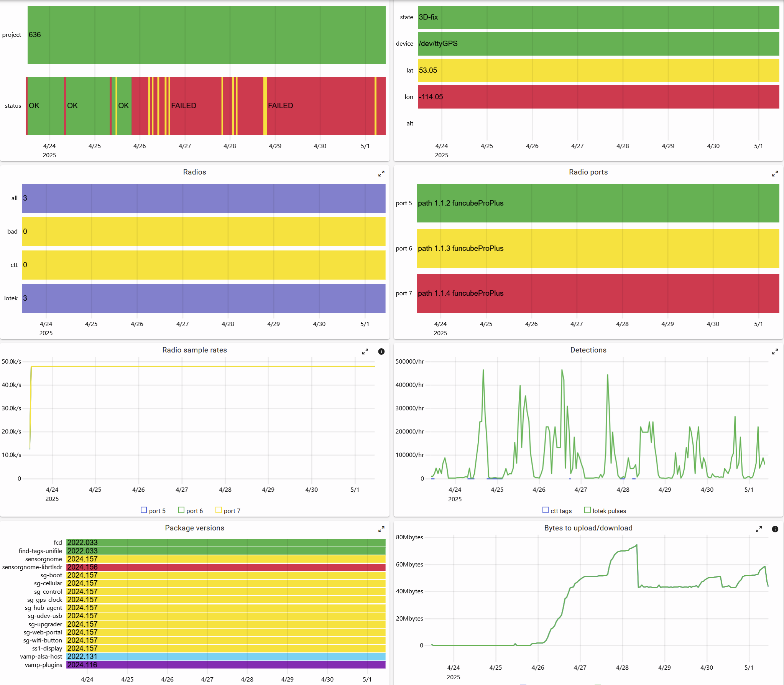784x685 pixels.
Task: Expand the Radios panel to fullscreen
Action: pyautogui.click(x=381, y=174)
